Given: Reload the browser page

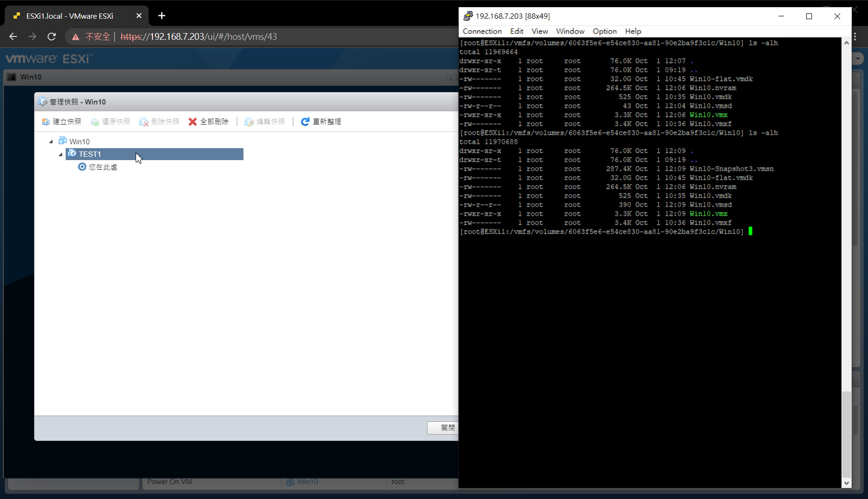Looking at the screenshot, I should point(52,36).
